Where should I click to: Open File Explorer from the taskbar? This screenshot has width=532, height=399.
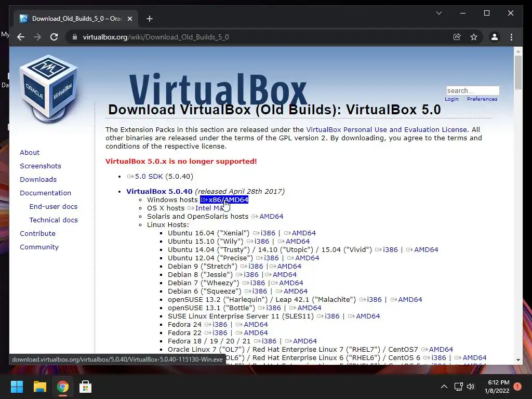coord(39,387)
